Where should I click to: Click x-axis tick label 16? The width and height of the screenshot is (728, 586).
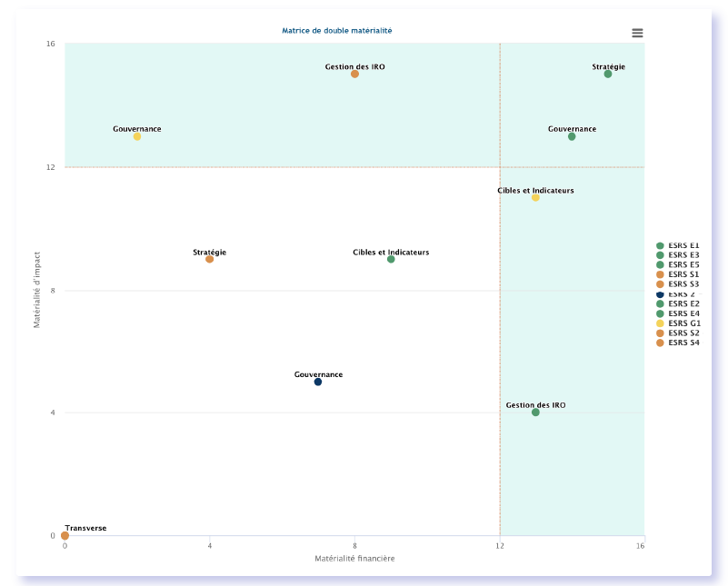(640, 546)
